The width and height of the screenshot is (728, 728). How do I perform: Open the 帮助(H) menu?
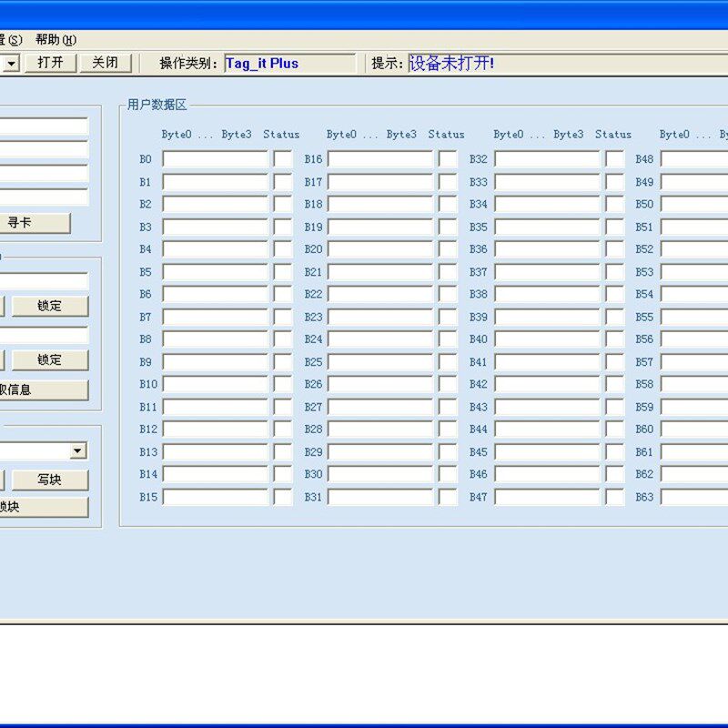(x=56, y=40)
